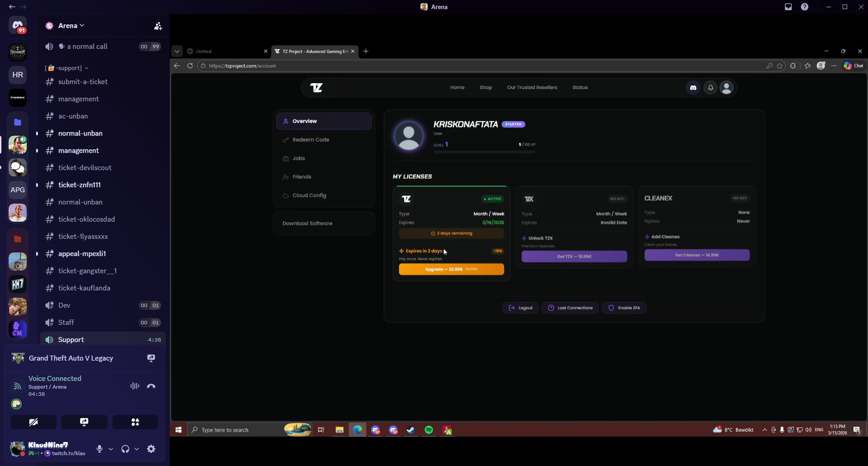The image size is (868, 466).
Task: Open the Discord link on TZ Project header
Action: [693, 88]
